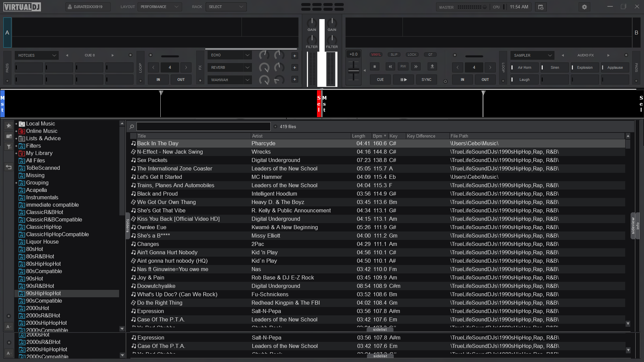
Task: Sort by the Key Difference column header
Action: click(x=427, y=136)
